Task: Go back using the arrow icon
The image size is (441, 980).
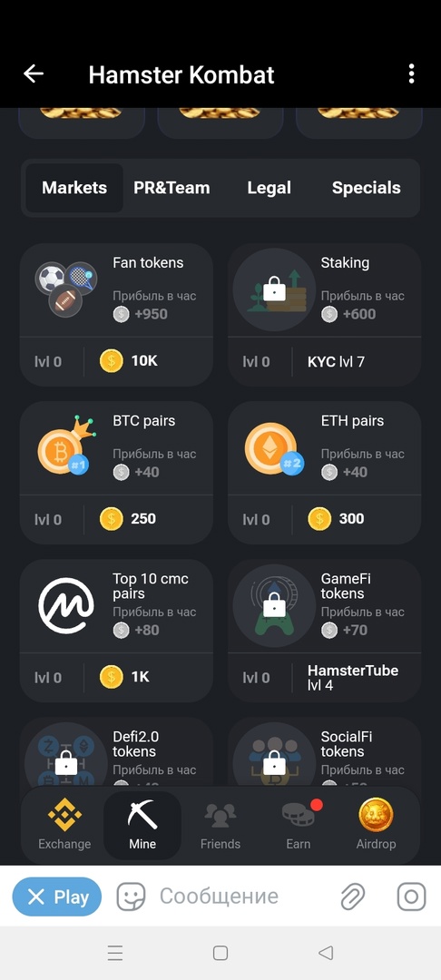Action: coord(34,73)
